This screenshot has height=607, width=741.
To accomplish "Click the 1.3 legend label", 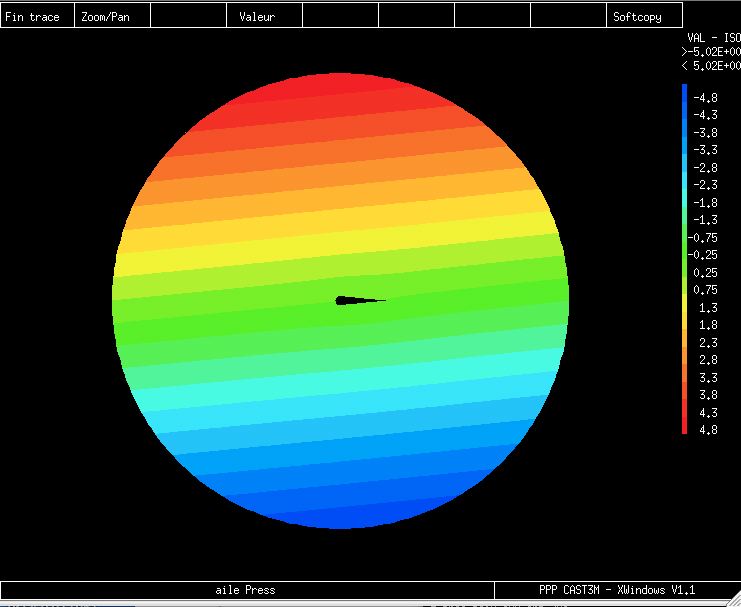I will [x=708, y=308].
